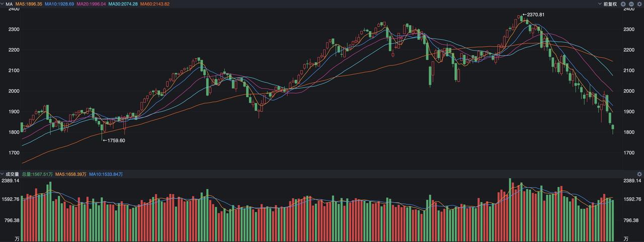Open the 前复权 adjustment dropdown
The width and height of the screenshot is (644, 242).
pos(607,4)
